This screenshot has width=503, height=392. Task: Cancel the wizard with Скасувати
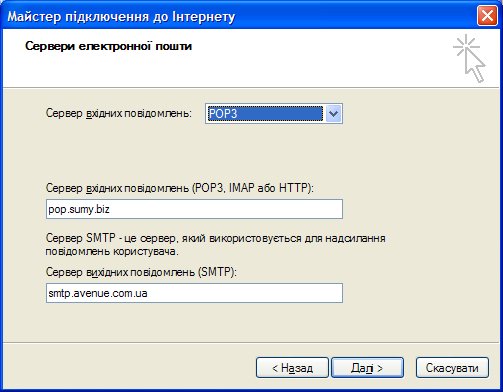pos(452,368)
